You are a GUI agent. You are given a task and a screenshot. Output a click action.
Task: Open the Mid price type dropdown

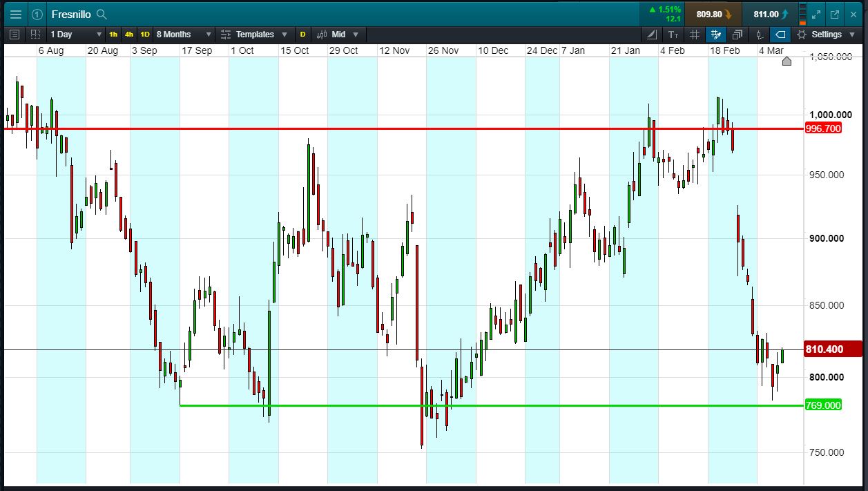(338, 34)
